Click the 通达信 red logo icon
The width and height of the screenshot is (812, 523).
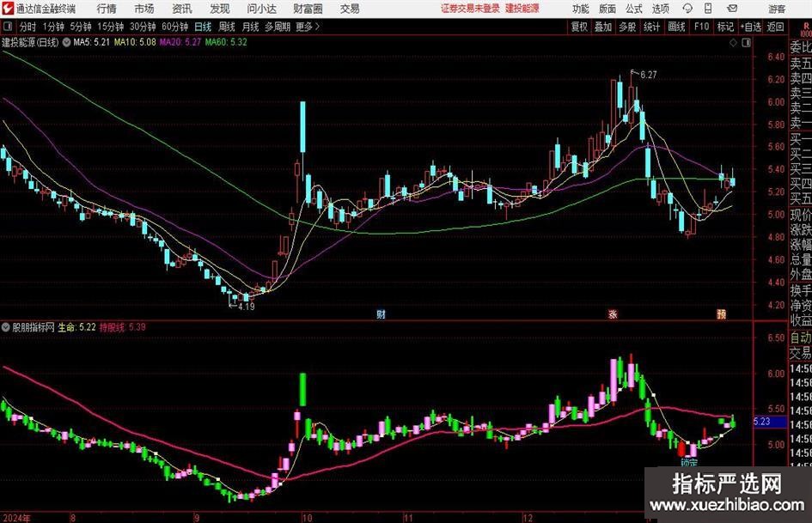coord(8,9)
